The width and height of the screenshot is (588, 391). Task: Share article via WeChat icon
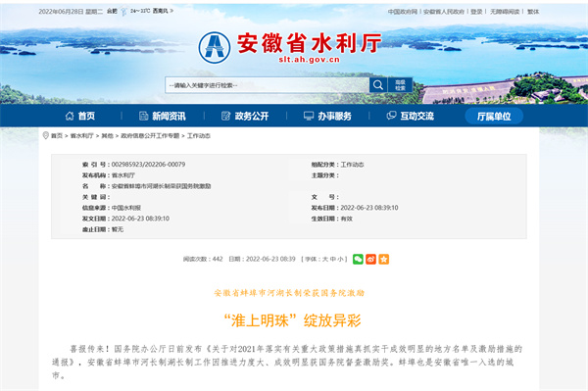click(x=358, y=259)
